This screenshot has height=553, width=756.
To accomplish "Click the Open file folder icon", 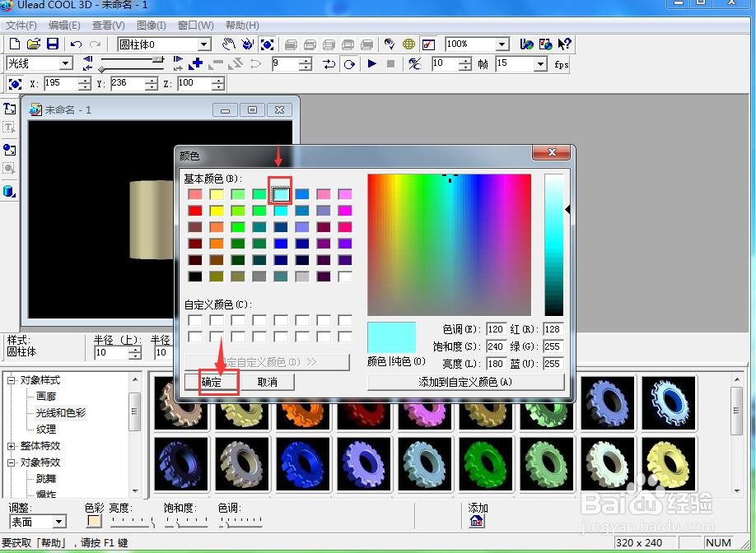I will point(33,44).
